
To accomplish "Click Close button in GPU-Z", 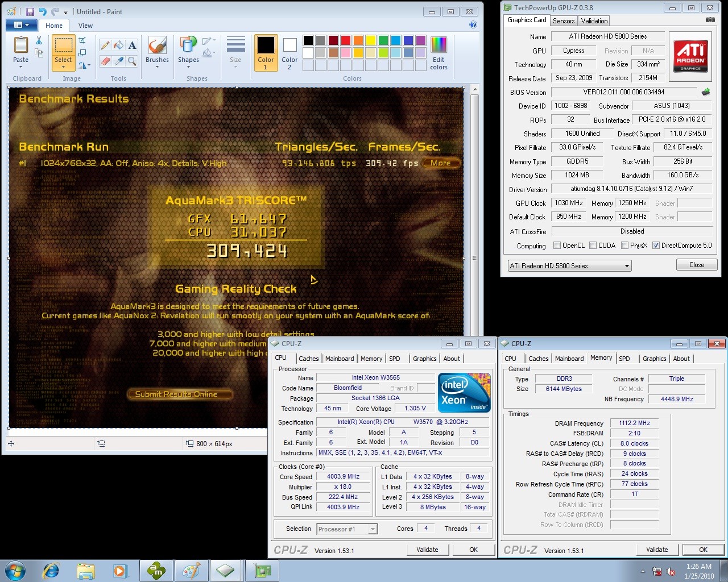I will (x=697, y=265).
